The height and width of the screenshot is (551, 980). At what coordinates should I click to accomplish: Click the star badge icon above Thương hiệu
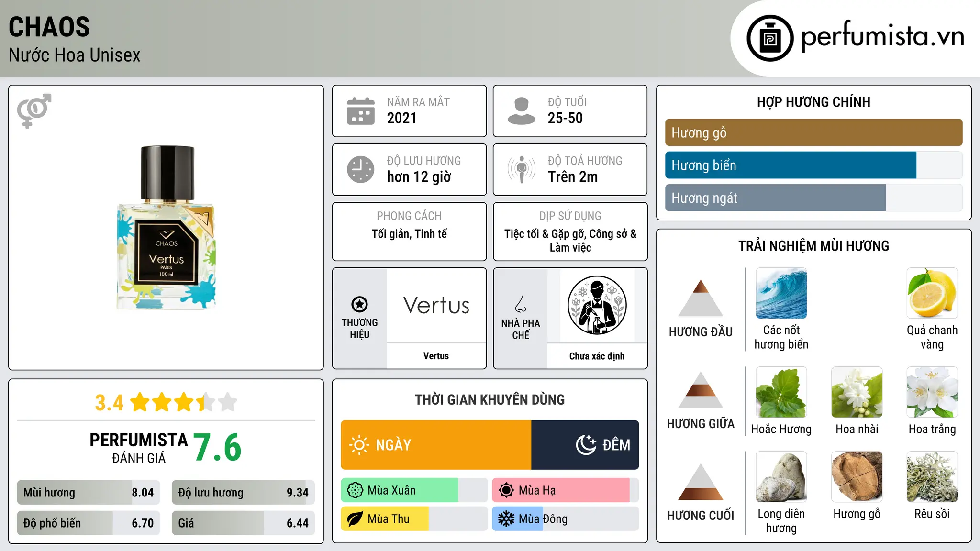359,304
